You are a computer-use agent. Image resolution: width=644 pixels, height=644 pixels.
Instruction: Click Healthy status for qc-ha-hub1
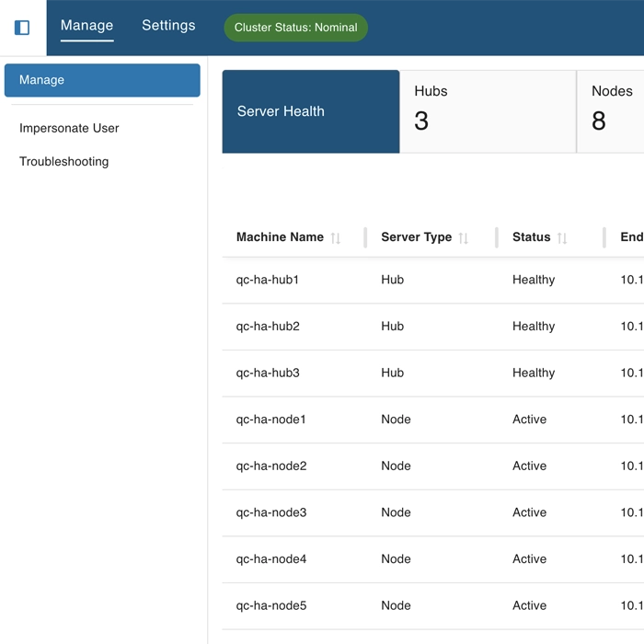(x=534, y=280)
